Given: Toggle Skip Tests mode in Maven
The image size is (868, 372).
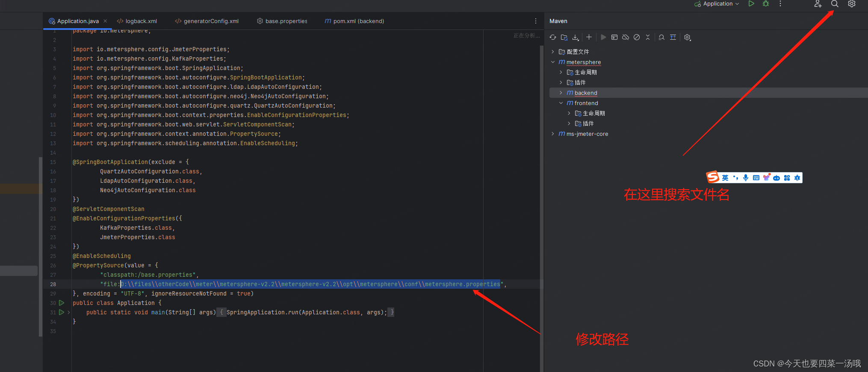Looking at the screenshot, I should 637,37.
